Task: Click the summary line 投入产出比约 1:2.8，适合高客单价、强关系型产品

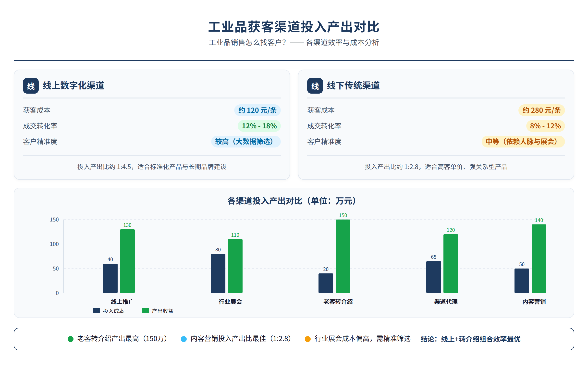Action: click(x=436, y=167)
